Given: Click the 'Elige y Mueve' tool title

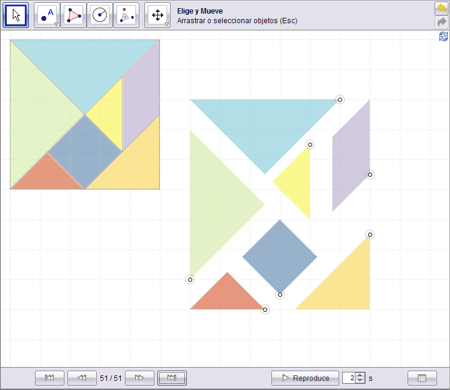Looking at the screenshot, I should pyautogui.click(x=200, y=11).
